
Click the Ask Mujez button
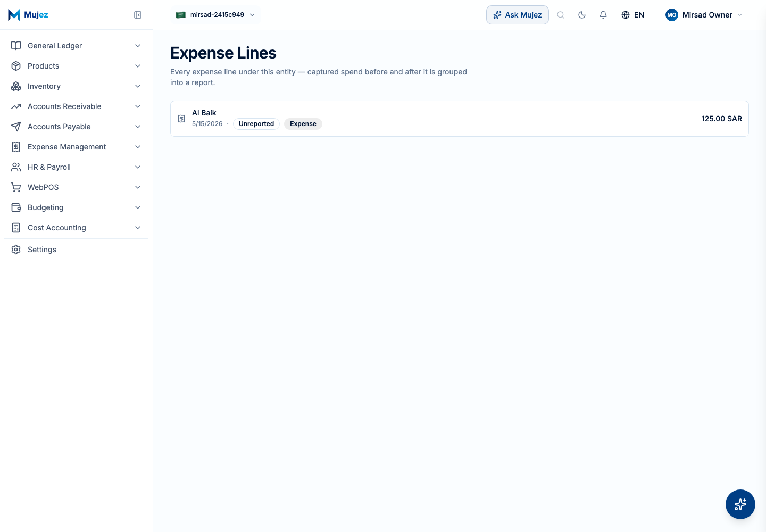pyautogui.click(x=518, y=15)
